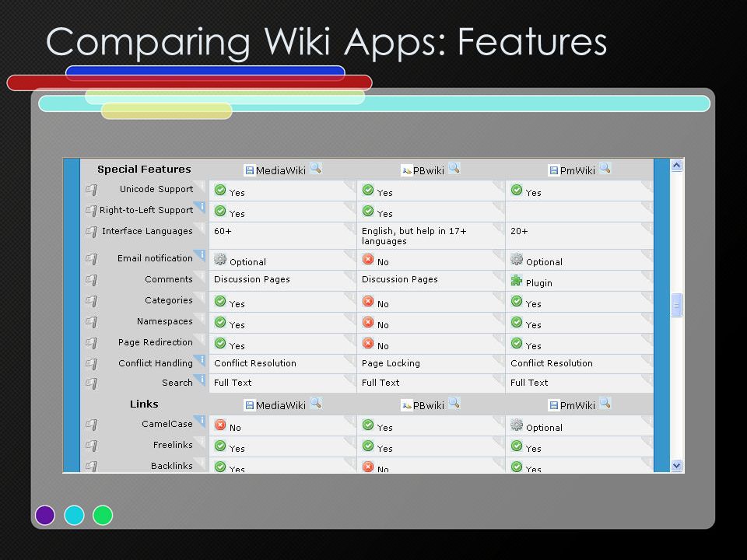The width and height of the screenshot is (747, 560).
Task: Click pointing-hand icon on Categories row
Action: (92, 301)
